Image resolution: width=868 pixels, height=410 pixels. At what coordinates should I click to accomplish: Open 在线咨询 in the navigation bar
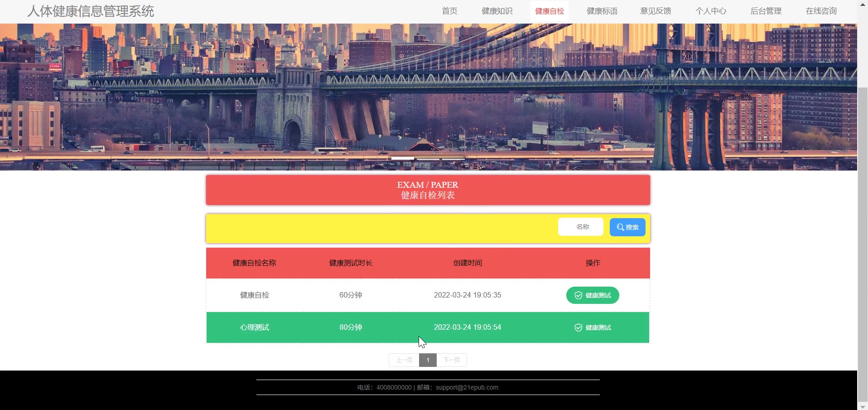click(821, 11)
